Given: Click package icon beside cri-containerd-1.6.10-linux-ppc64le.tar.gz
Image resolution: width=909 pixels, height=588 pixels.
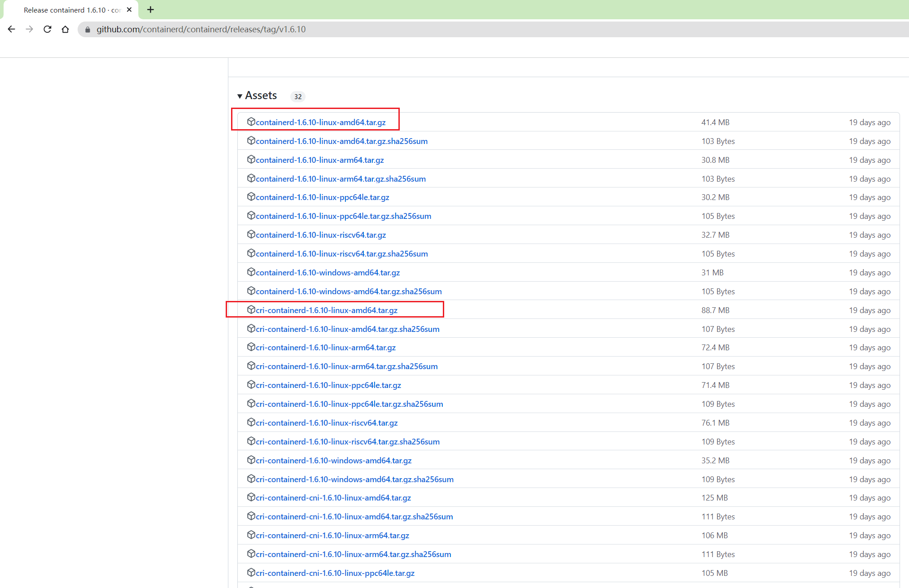Looking at the screenshot, I should pyautogui.click(x=251, y=384).
